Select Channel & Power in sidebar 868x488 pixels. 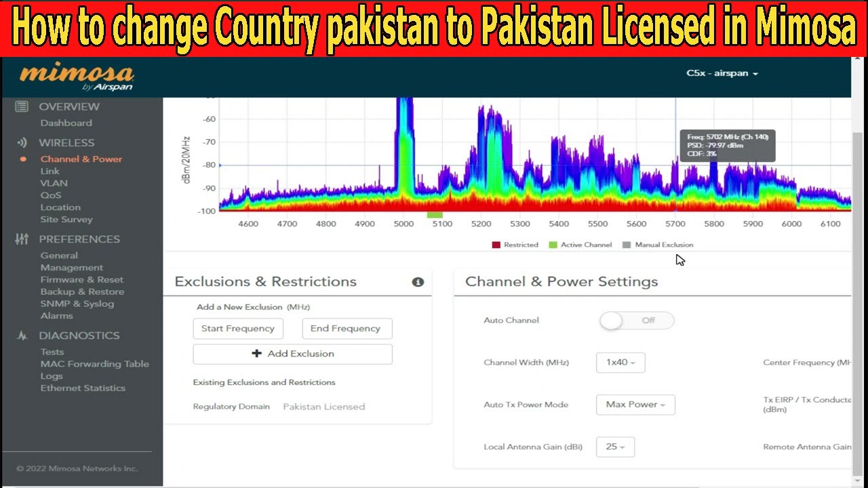pyautogui.click(x=81, y=159)
